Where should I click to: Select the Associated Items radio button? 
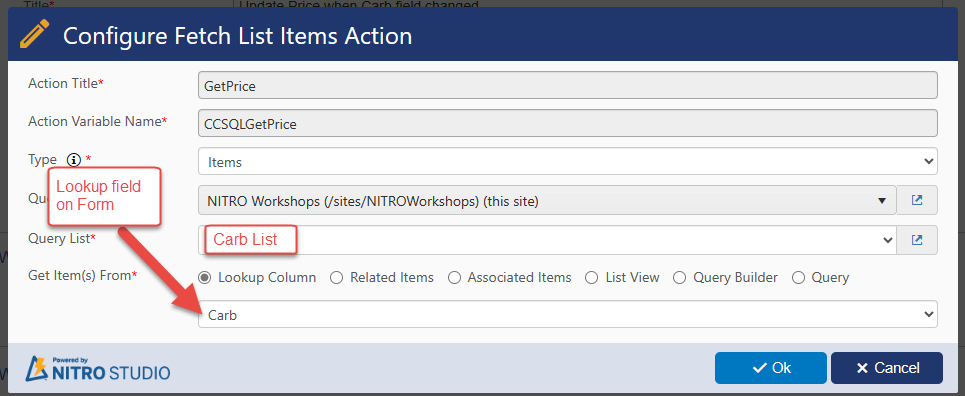coord(454,278)
